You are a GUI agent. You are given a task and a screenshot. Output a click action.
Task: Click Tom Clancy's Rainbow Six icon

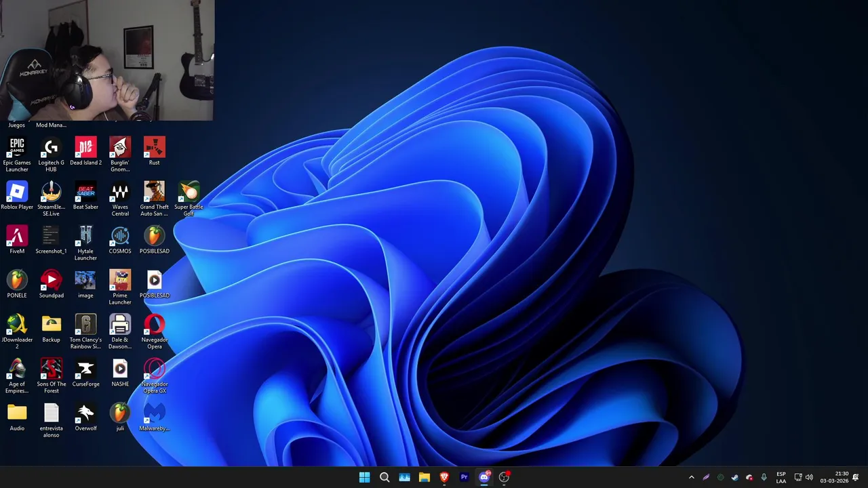point(85,331)
